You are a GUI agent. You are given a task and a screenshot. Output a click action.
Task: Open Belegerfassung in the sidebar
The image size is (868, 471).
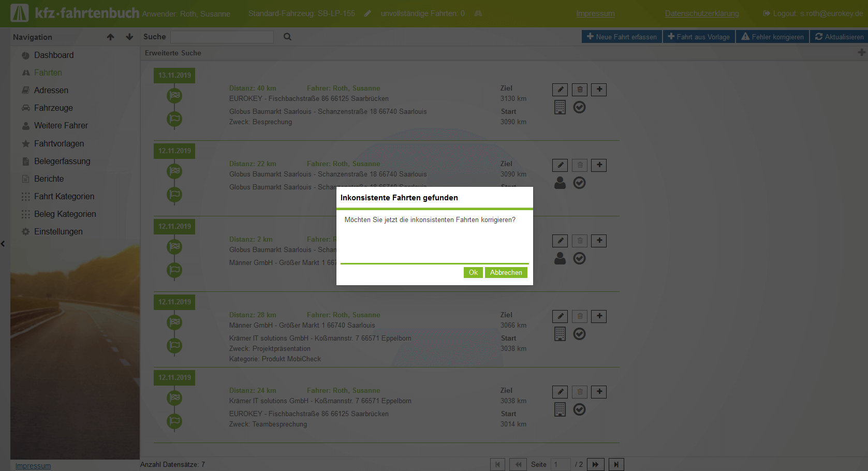(62, 161)
